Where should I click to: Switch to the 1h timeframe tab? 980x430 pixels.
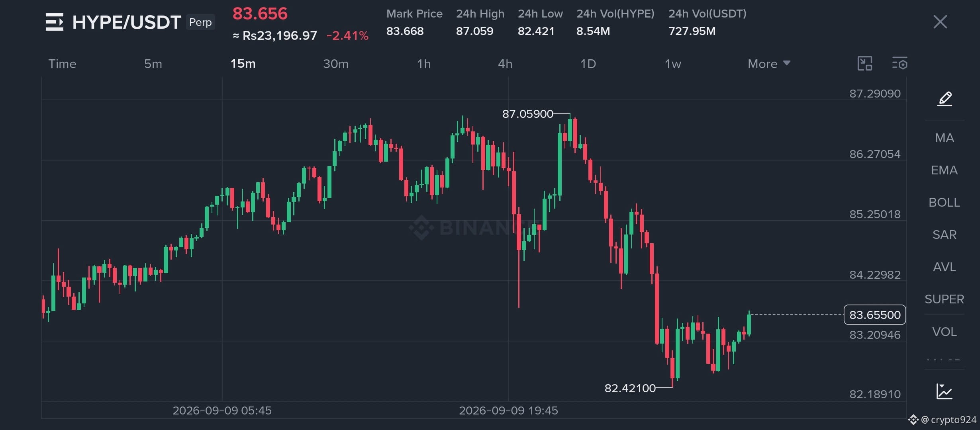pyautogui.click(x=424, y=64)
